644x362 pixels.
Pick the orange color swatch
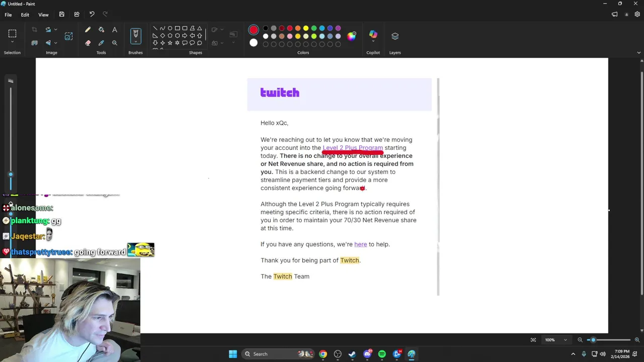(x=298, y=28)
